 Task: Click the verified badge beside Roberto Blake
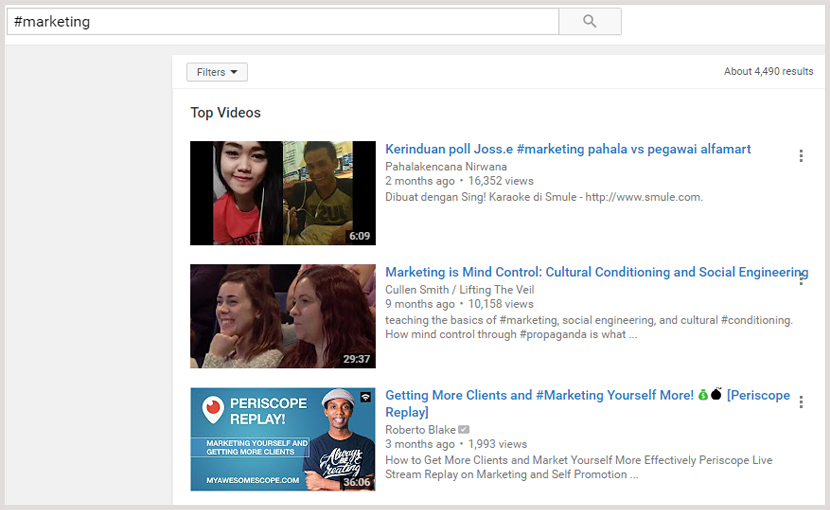pyautogui.click(x=464, y=429)
